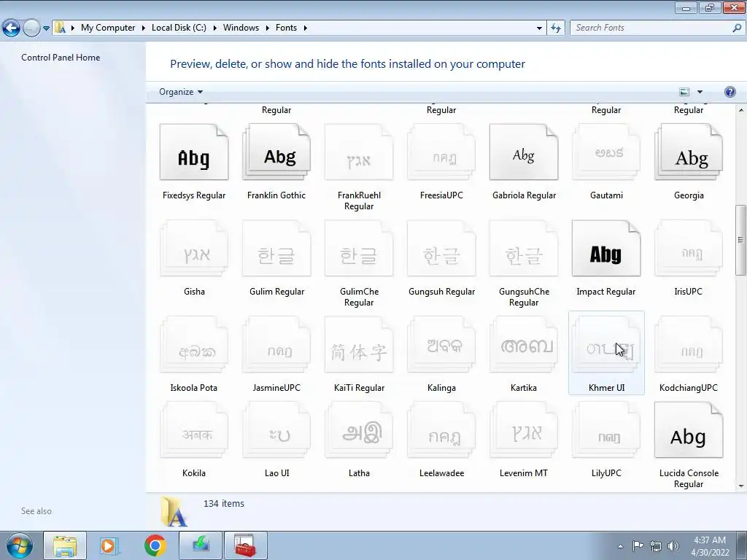The image size is (747, 560).
Task: Click the Forward navigation button
Action: (31, 28)
